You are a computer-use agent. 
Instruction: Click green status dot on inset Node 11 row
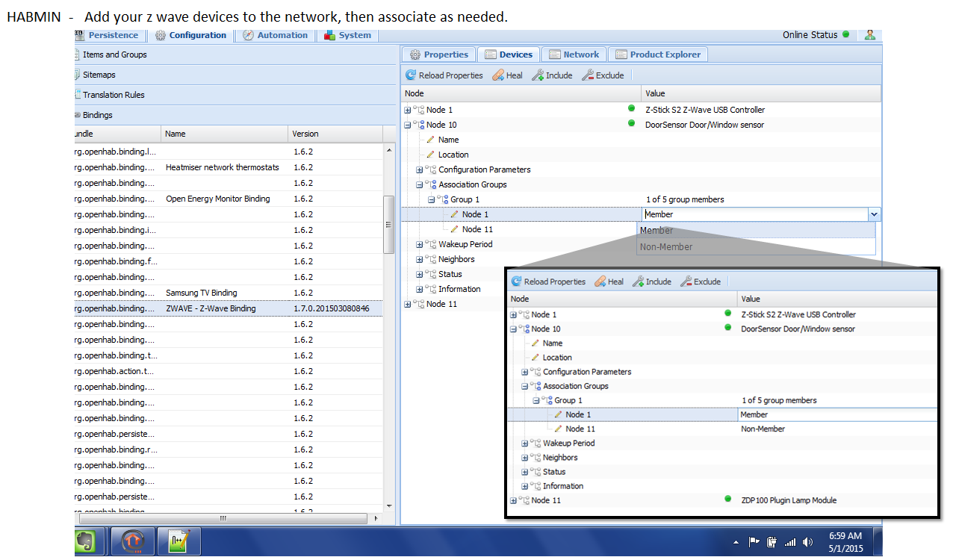tap(728, 499)
